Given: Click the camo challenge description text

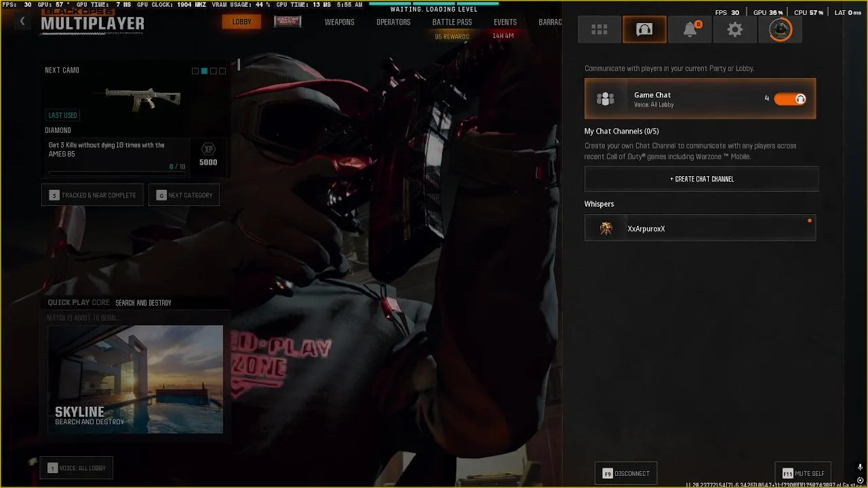Looking at the screenshot, I should tap(106, 150).
